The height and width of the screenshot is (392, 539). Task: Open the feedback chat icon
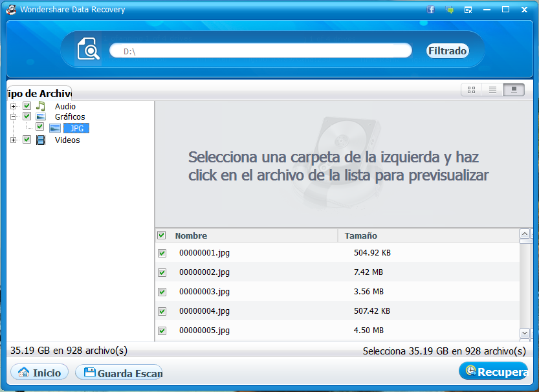point(449,10)
